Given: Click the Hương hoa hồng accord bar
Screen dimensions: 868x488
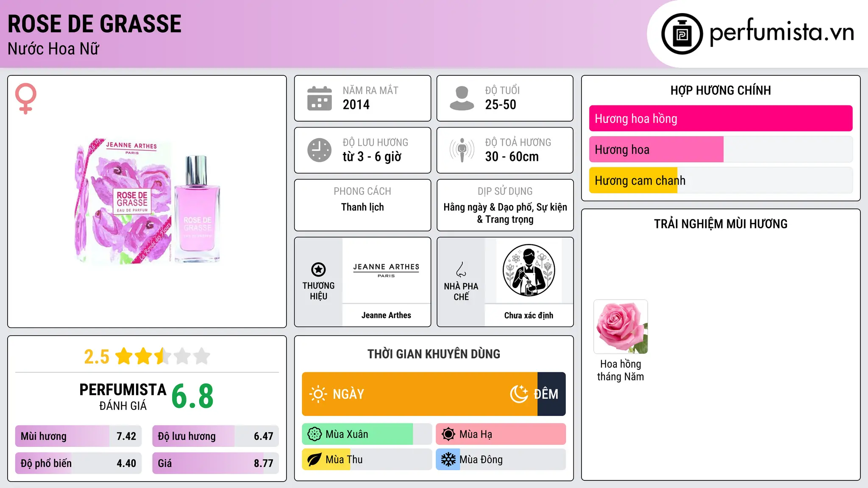Looking at the screenshot, I should coord(721,119).
